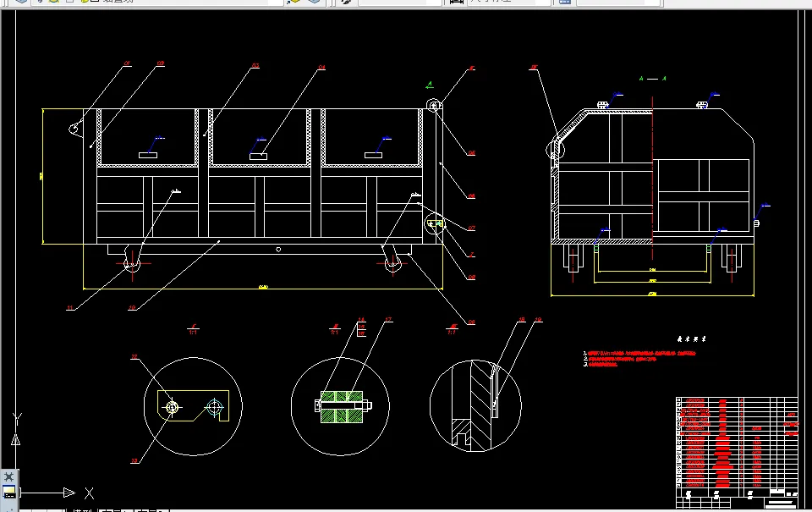Select the 技术要求 heading text

(691, 339)
